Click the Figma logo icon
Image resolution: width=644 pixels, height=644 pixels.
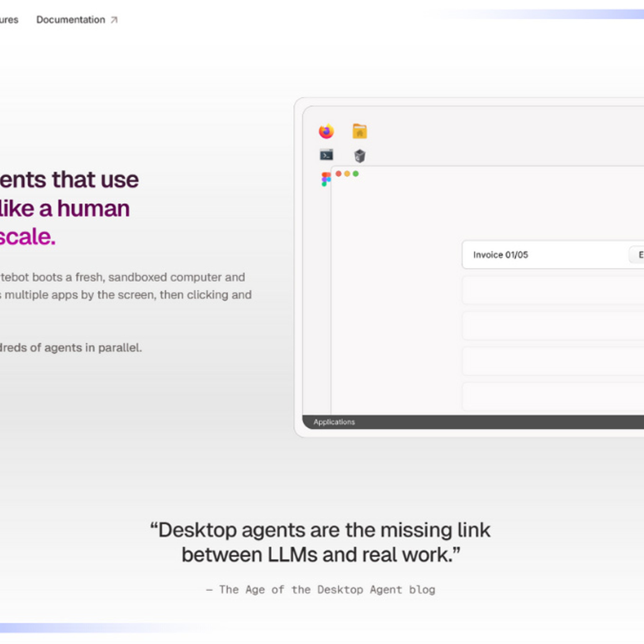(x=325, y=179)
